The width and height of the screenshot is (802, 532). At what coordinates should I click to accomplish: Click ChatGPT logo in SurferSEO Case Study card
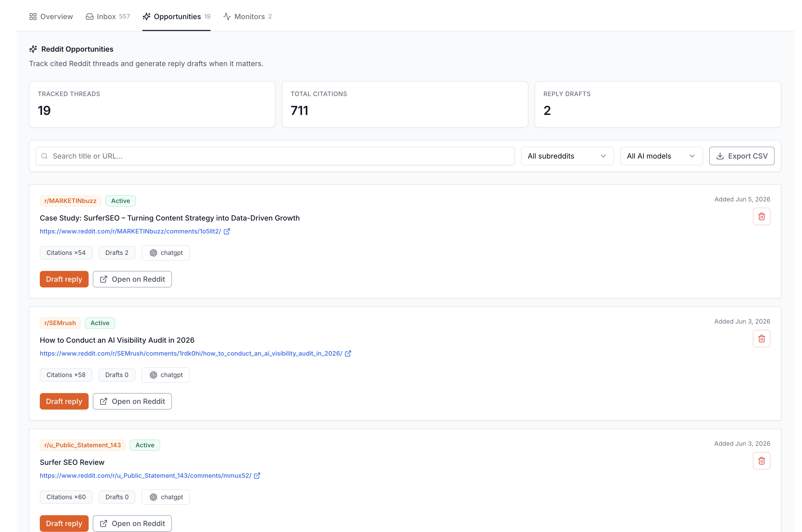[153, 253]
